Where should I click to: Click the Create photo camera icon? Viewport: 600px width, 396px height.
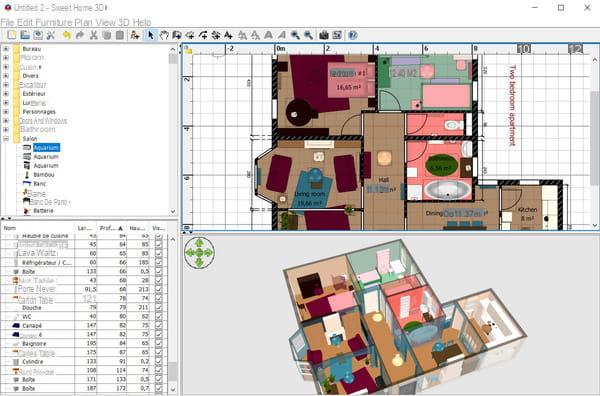point(324,35)
